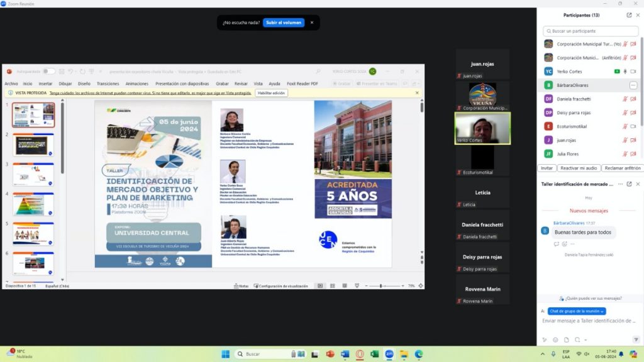Dismiss the ¿No escucha nada? notification
This screenshot has height=362, width=644.
pos(312,23)
